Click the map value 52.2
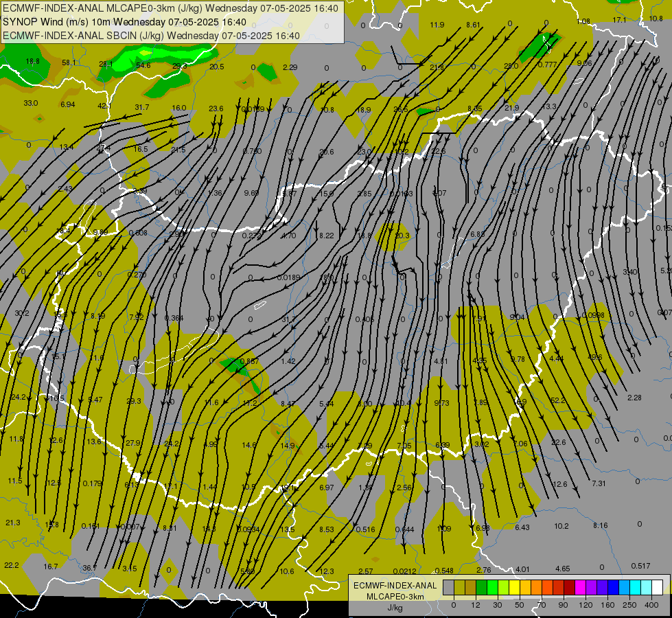 pyautogui.click(x=557, y=400)
